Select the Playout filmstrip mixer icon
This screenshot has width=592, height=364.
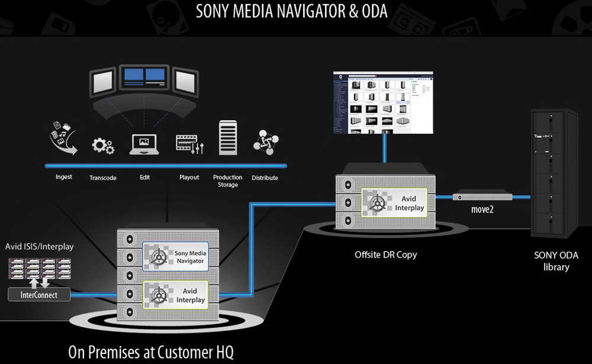[x=189, y=144]
